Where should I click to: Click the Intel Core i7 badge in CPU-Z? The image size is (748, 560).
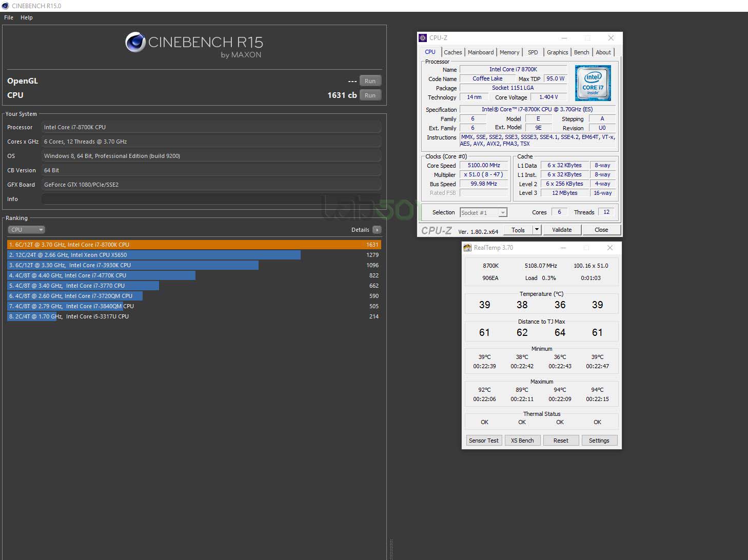coord(593,83)
